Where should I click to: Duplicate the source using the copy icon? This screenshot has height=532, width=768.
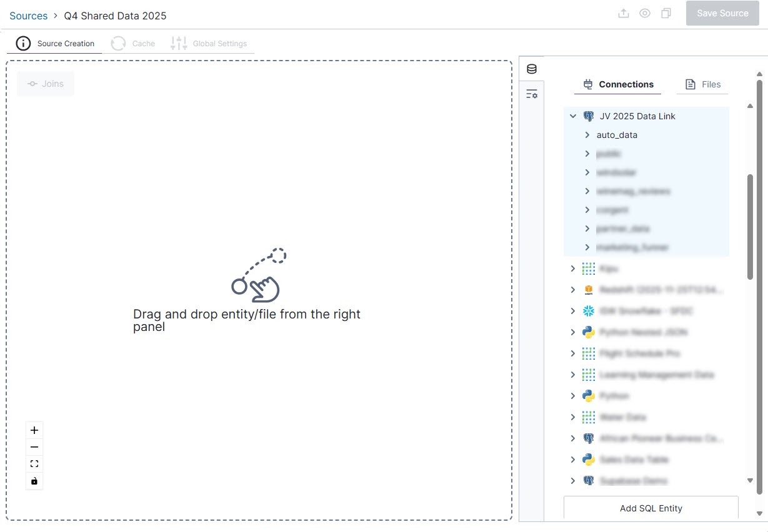pyautogui.click(x=666, y=12)
